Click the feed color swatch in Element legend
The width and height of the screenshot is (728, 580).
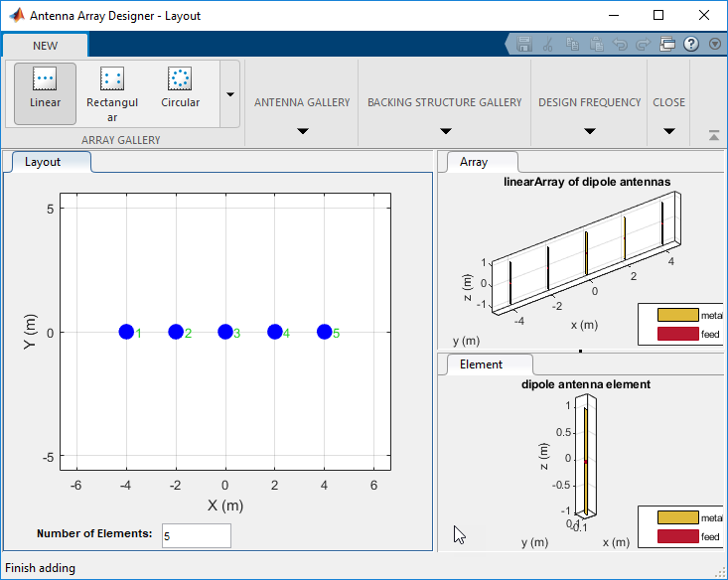tap(678, 536)
